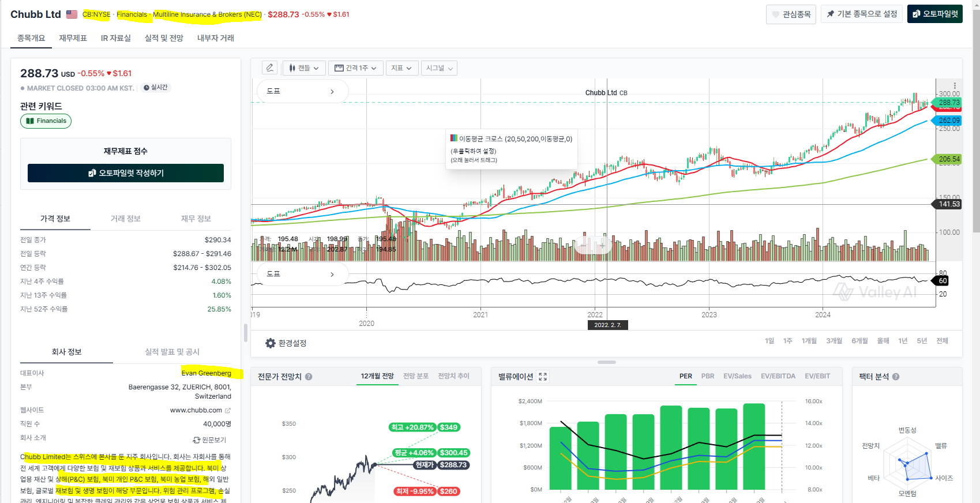The height and width of the screenshot is (503, 980).
Task: Select the 3개월 chart range link
Action: pos(834,341)
